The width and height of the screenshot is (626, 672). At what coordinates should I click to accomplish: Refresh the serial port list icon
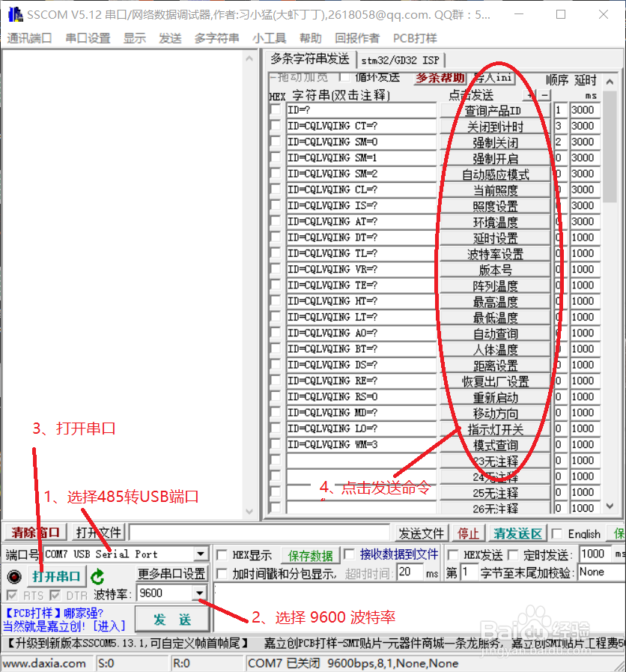pos(98,576)
